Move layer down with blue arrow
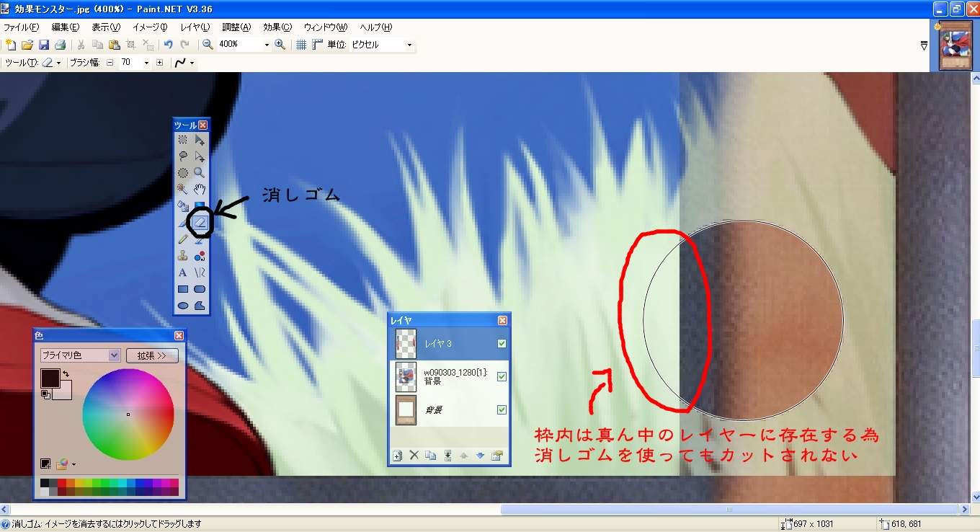980x532 pixels. [480, 456]
